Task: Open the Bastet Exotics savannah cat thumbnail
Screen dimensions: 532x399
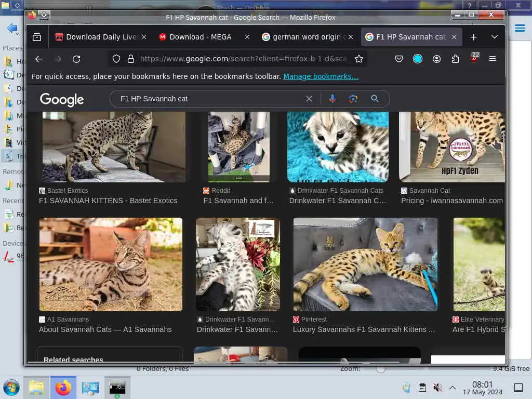Action: point(113,147)
